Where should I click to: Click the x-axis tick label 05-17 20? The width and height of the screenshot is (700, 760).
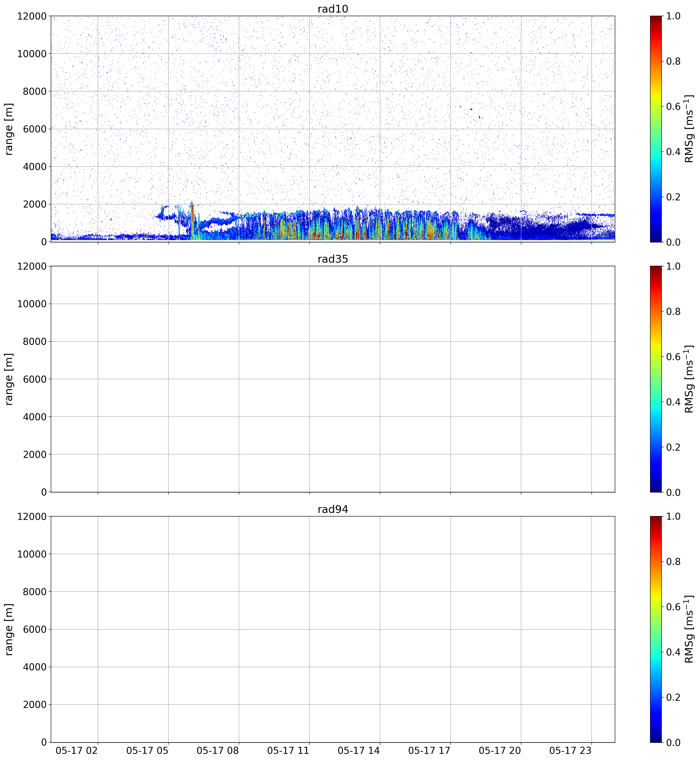pyautogui.click(x=500, y=750)
